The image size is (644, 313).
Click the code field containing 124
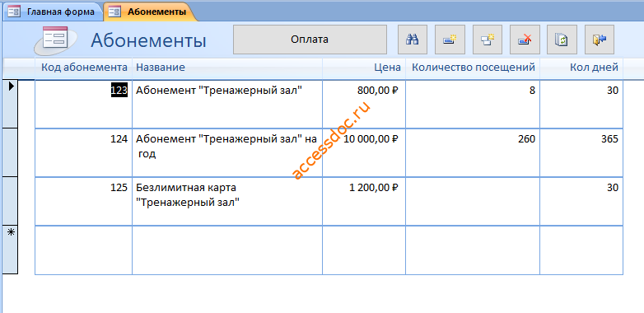[84, 153]
